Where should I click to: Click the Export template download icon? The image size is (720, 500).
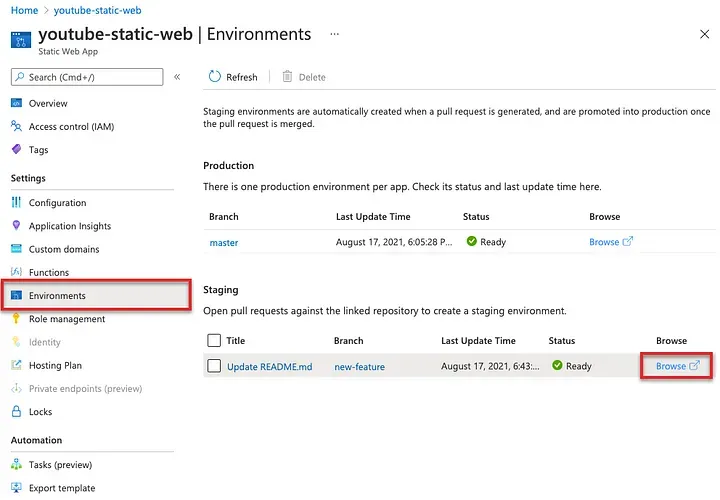click(17, 488)
